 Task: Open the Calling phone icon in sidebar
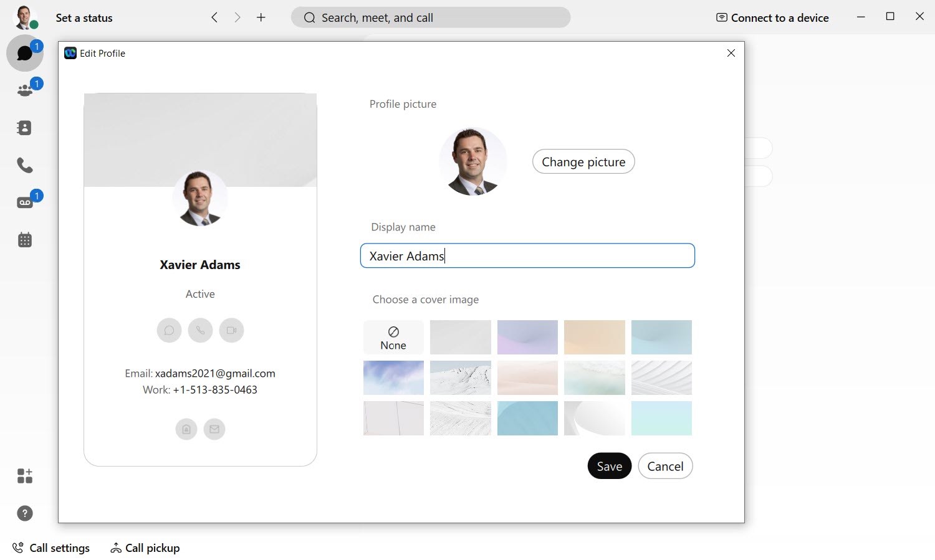[25, 165]
